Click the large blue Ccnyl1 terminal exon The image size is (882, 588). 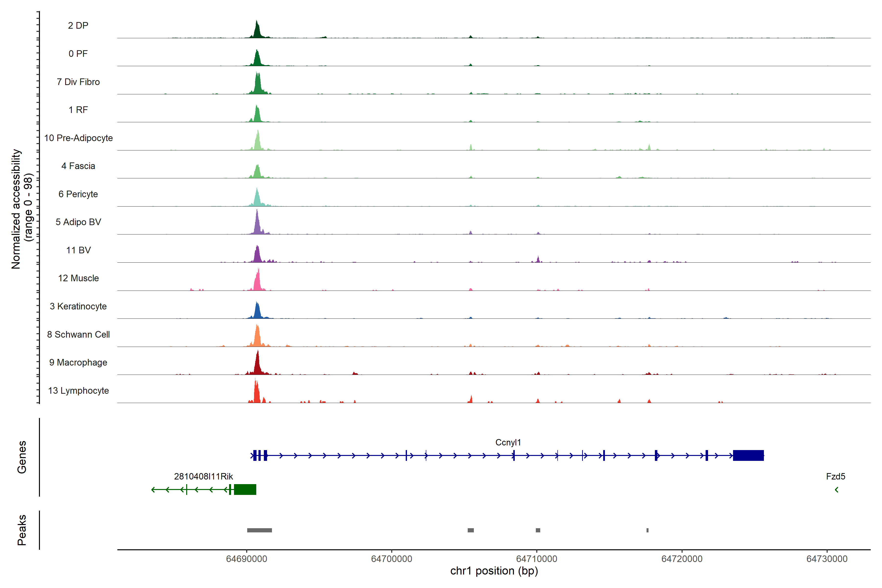[748, 455]
